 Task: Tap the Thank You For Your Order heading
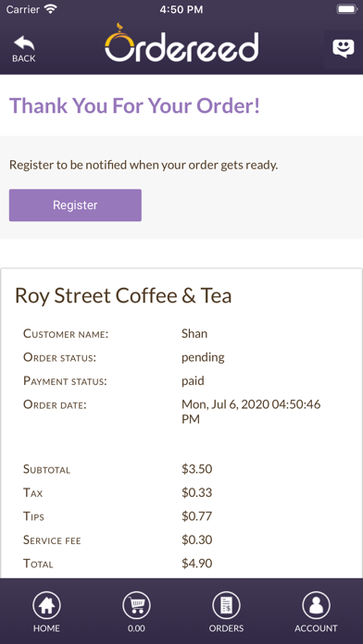[134, 105]
